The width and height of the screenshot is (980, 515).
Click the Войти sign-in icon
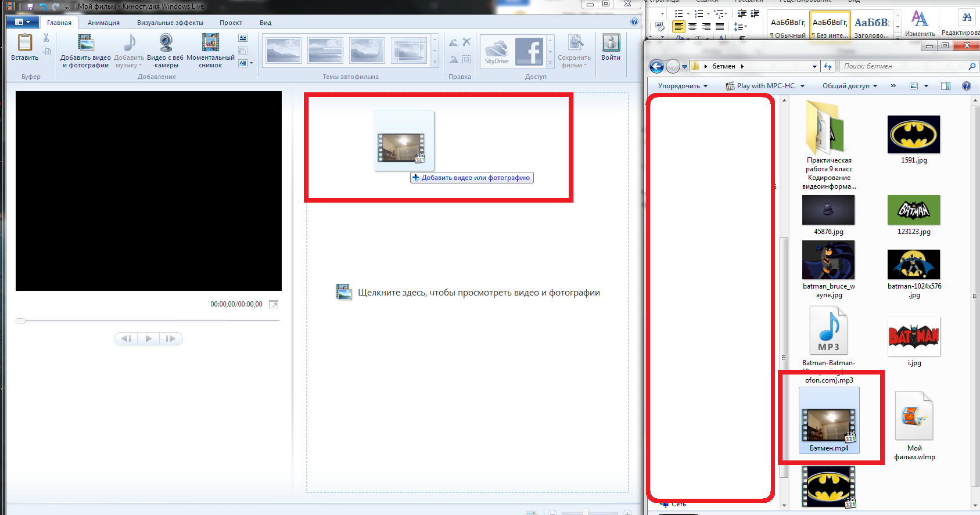point(611,43)
